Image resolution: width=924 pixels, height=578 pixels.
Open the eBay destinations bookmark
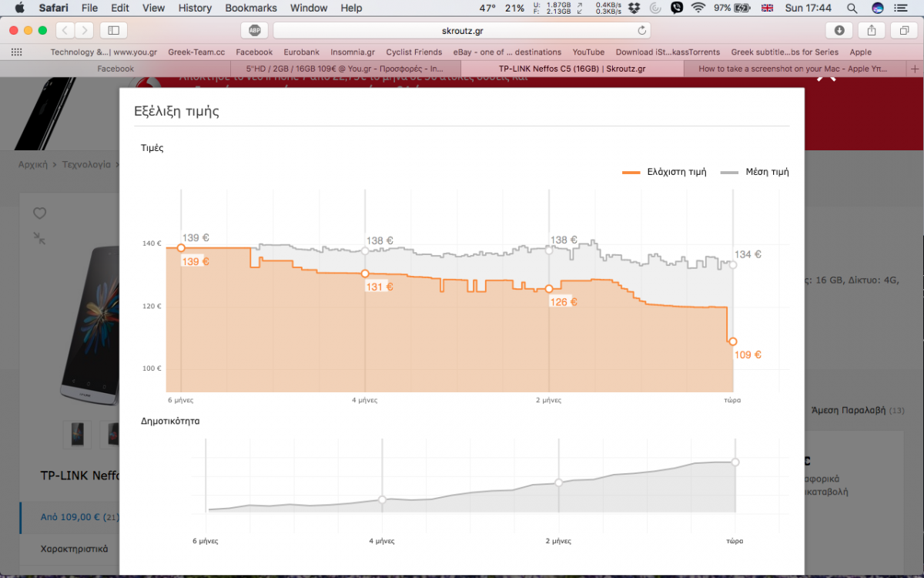[507, 52]
